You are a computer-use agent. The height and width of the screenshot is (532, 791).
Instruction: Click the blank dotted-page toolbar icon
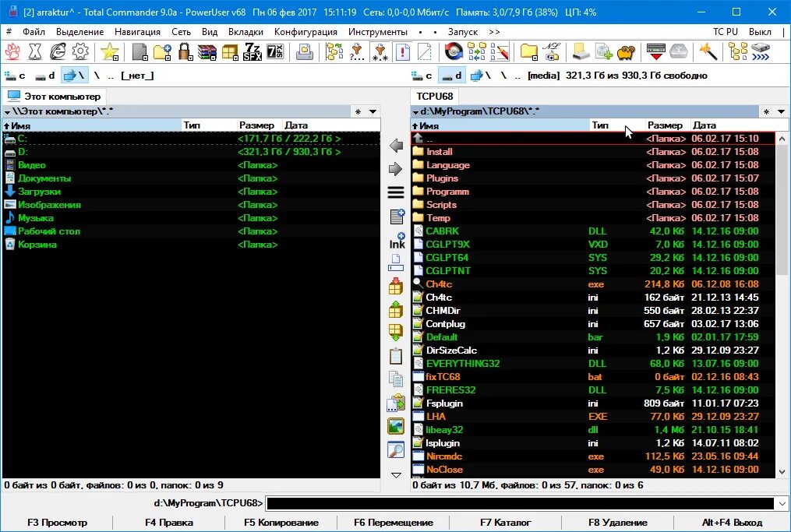click(x=425, y=51)
